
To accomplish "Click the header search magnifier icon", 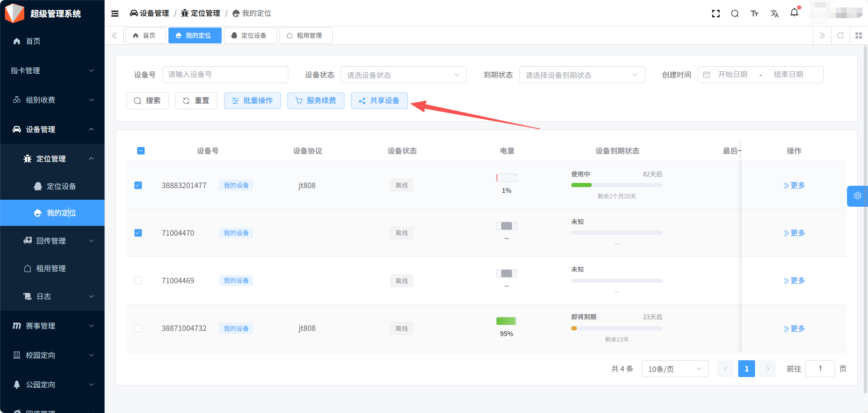I will coord(735,14).
